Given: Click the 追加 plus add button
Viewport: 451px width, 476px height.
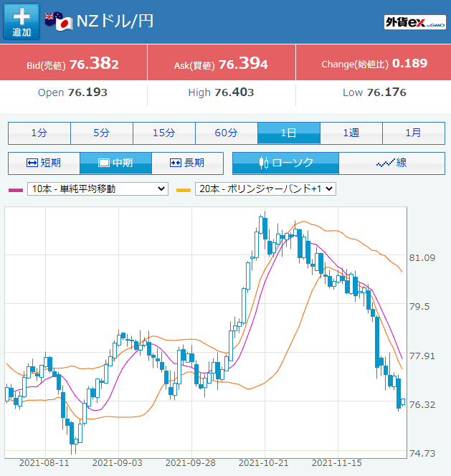Looking at the screenshot, I should pos(22,22).
